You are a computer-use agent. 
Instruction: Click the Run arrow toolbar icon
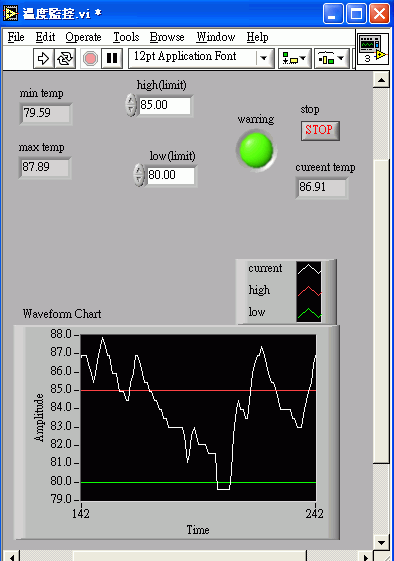click(x=43, y=58)
